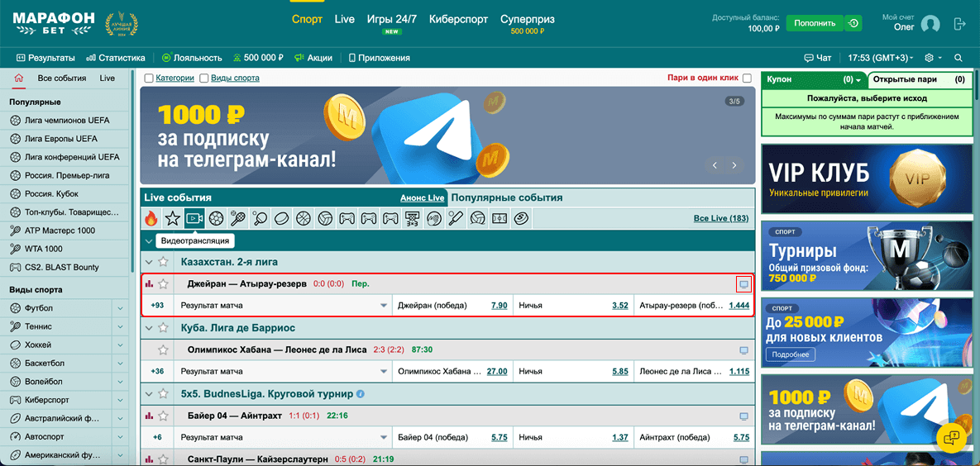Select the fire hot events filter icon
This screenshot has width=980, height=466.
[151, 219]
